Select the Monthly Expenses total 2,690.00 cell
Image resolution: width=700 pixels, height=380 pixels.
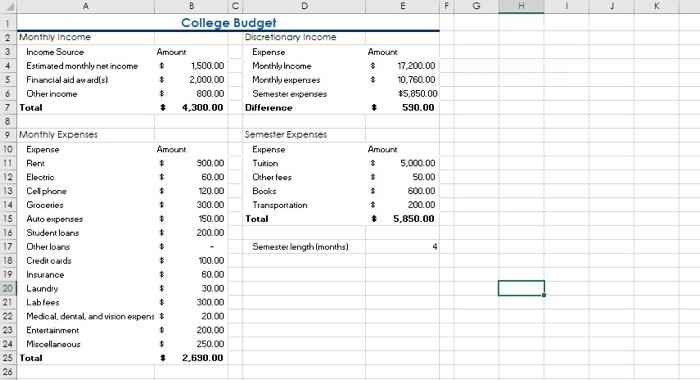pos(191,358)
